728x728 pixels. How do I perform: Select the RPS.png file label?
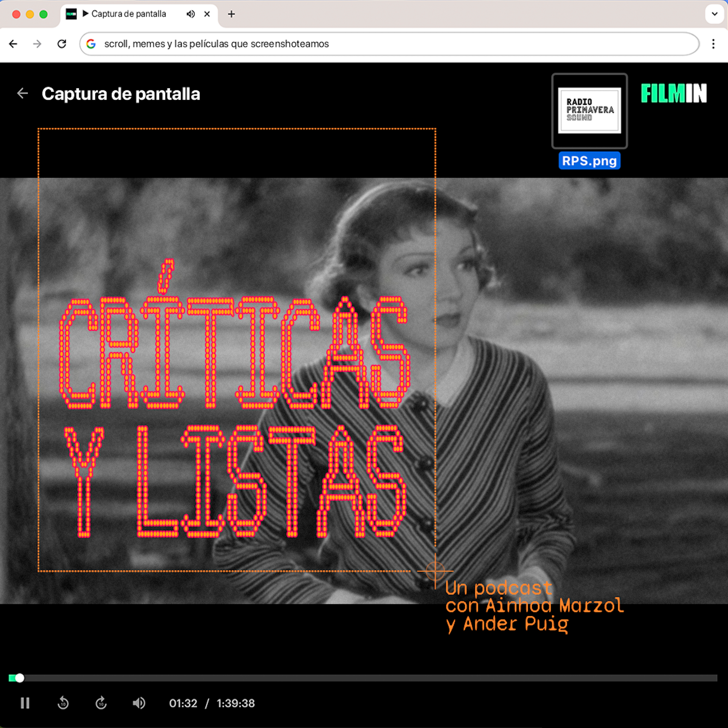point(589,161)
